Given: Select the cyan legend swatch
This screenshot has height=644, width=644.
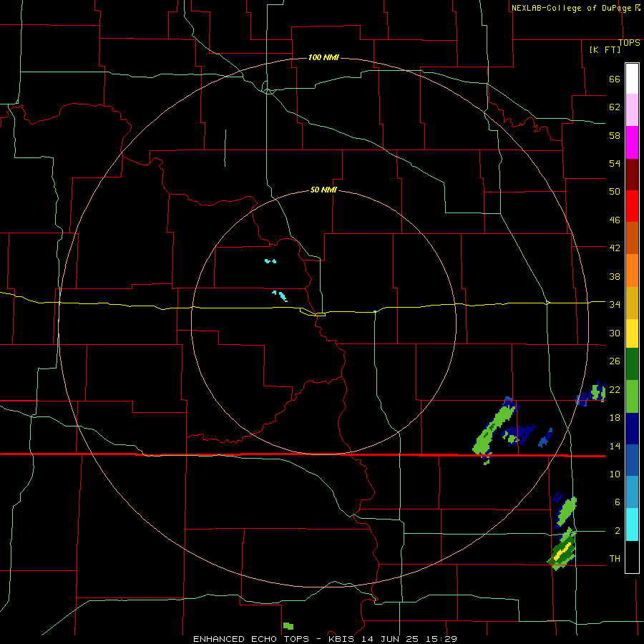Looking at the screenshot, I should (632, 525).
